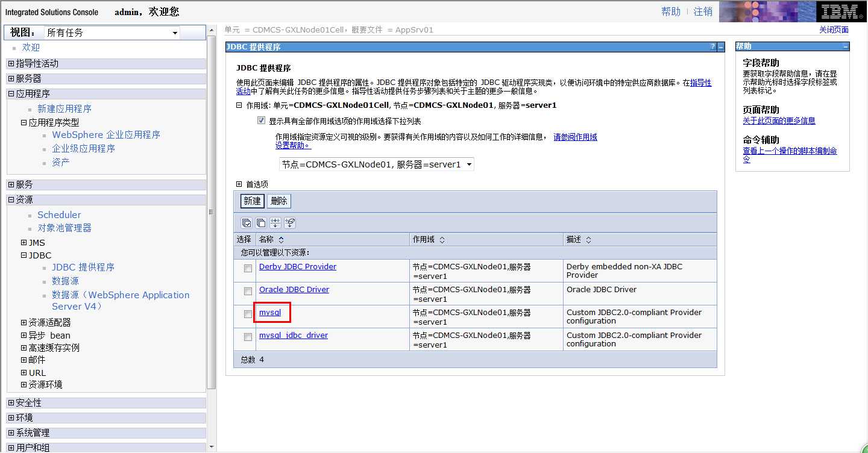Click the 删除 button
Screen dimensions: 868x453
[x=279, y=201]
